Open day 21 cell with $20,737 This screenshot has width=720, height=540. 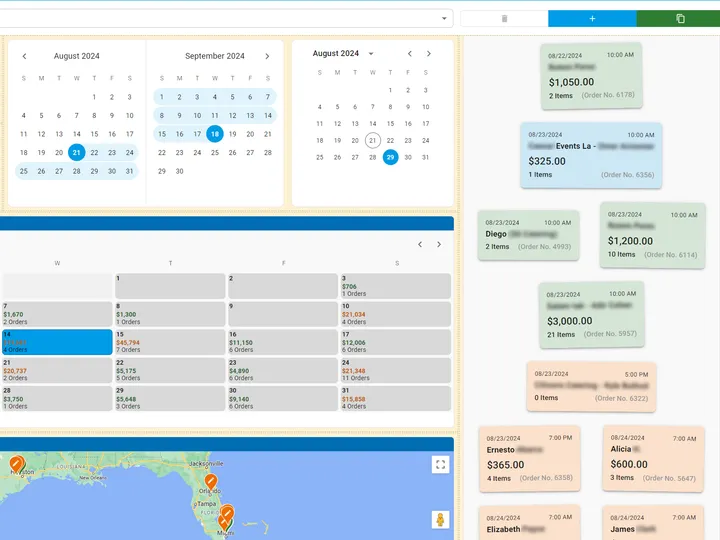point(57,370)
